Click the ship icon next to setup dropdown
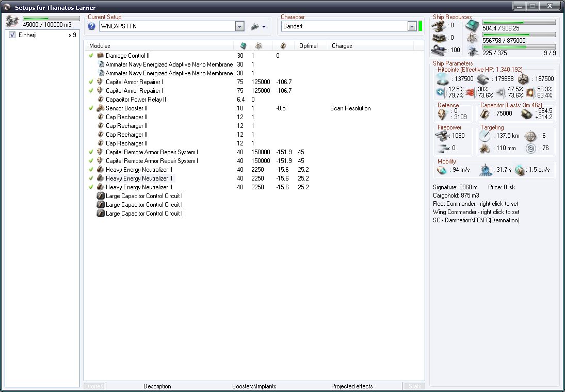 255,26
